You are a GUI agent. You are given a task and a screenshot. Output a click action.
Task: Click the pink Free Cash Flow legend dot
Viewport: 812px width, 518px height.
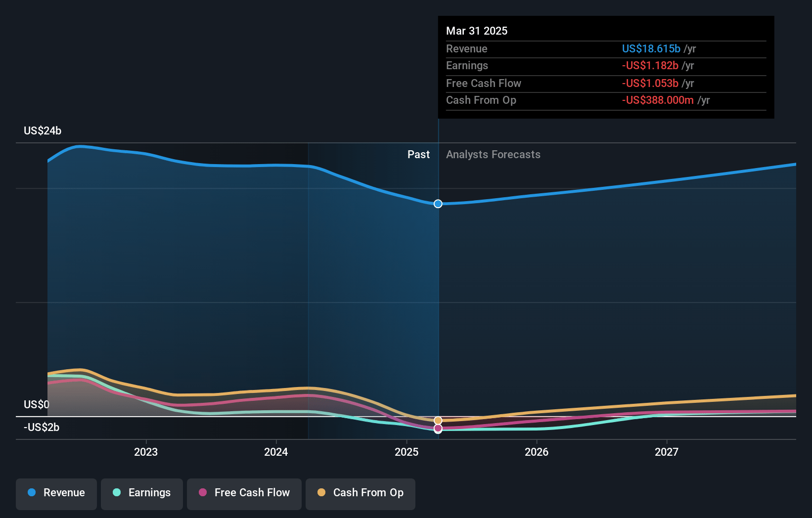[203, 492]
